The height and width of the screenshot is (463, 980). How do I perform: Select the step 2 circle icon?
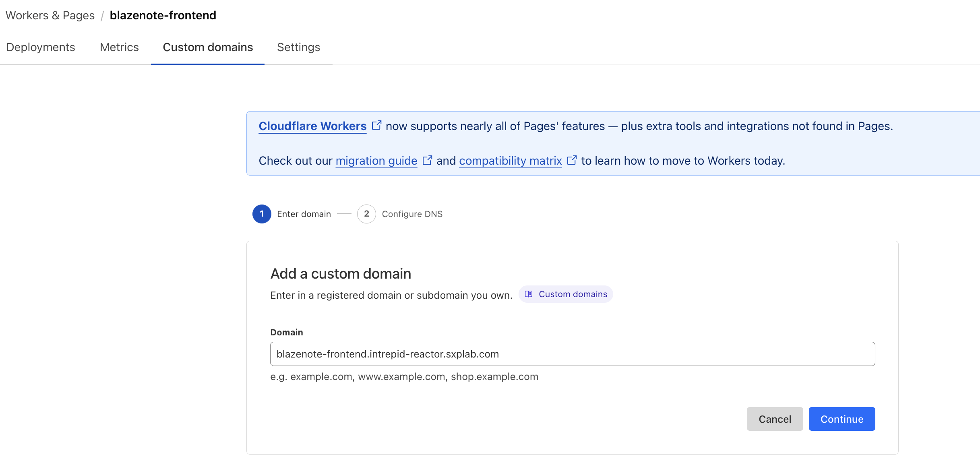pyautogui.click(x=366, y=214)
